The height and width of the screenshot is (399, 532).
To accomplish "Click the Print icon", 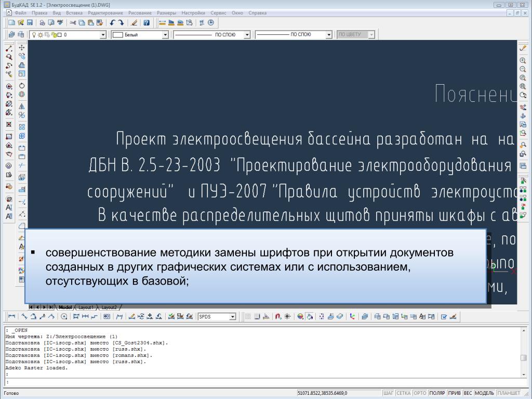I will (x=42, y=23).
